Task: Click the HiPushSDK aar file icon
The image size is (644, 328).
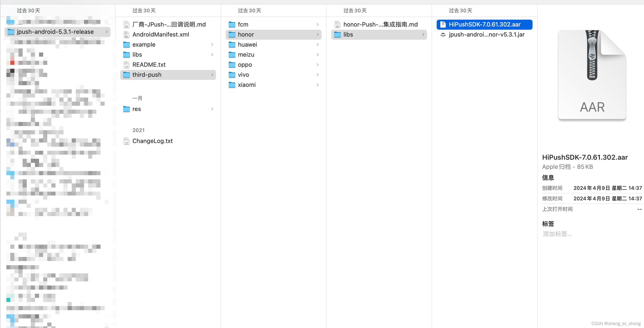Action: (443, 24)
